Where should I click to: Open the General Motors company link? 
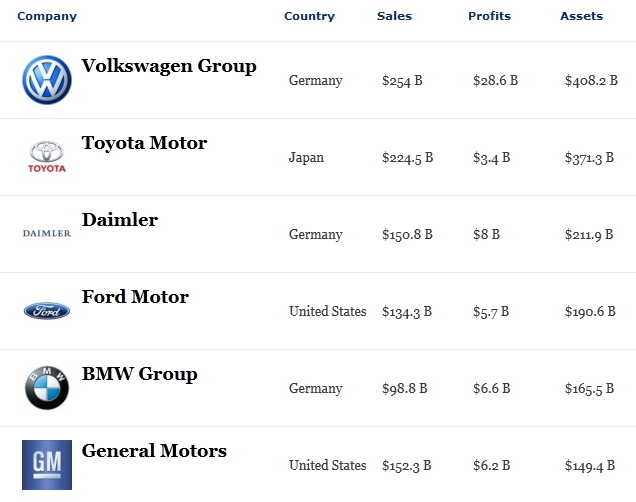click(154, 451)
